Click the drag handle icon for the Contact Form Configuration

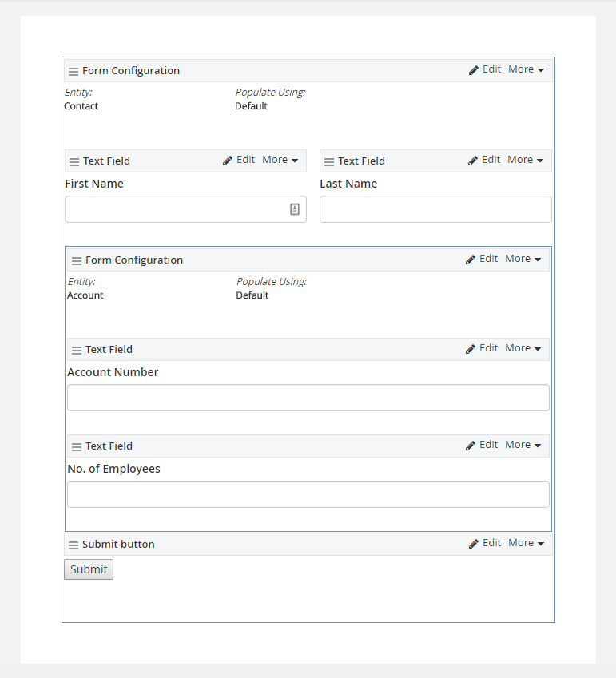74,71
